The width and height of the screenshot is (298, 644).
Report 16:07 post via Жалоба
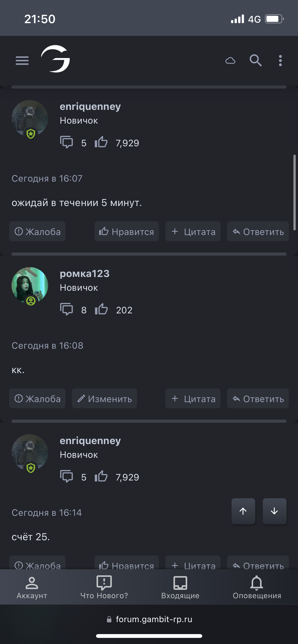coord(37,231)
